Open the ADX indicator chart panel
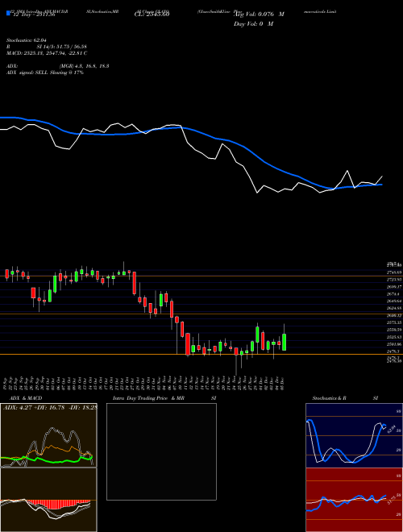Image resolution: width=403 pixels, height=532 pixels. coord(48,435)
